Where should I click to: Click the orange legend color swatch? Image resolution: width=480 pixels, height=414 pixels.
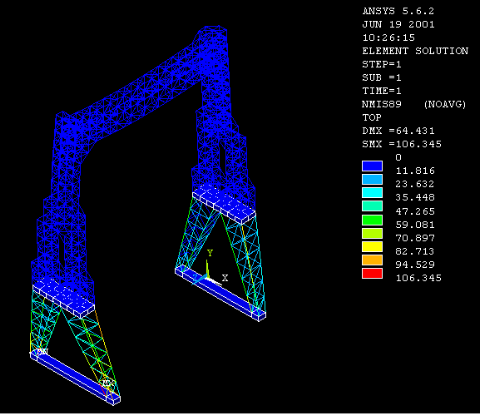(372, 260)
